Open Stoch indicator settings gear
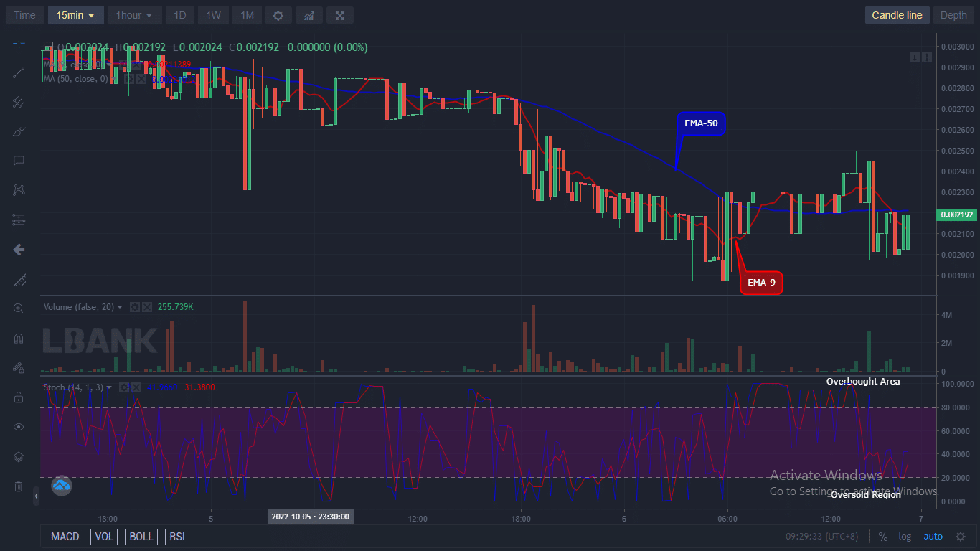This screenshot has height=551, width=980. coord(123,387)
